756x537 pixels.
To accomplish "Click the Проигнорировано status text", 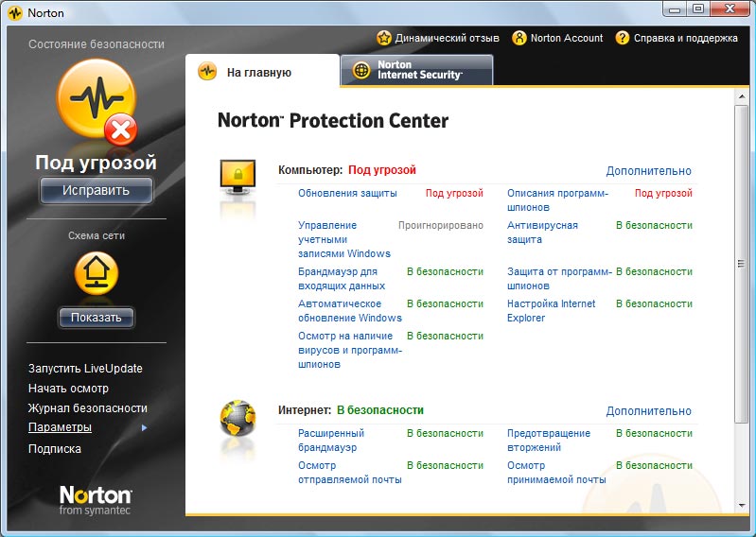I will point(441,225).
